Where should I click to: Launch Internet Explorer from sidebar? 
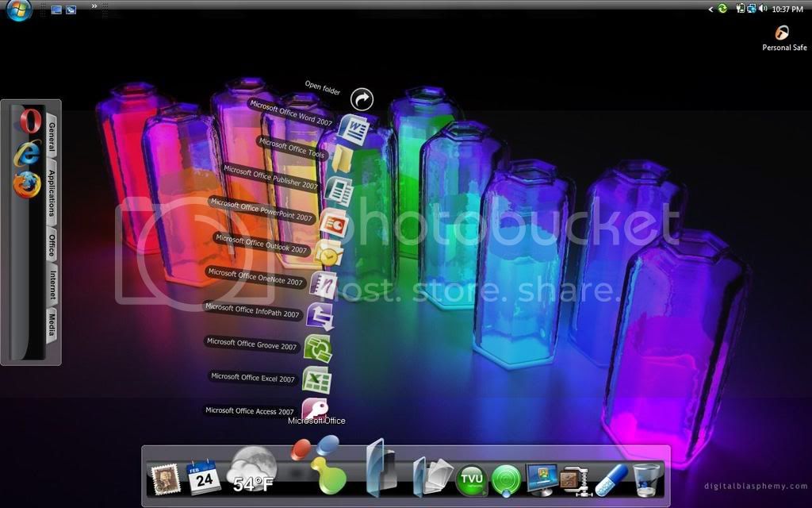click(28, 153)
